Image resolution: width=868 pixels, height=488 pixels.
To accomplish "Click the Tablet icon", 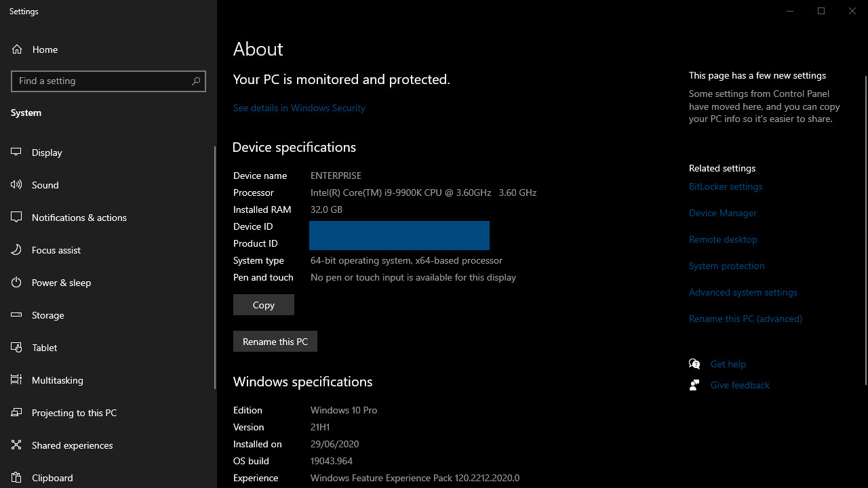I will click(x=16, y=348).
